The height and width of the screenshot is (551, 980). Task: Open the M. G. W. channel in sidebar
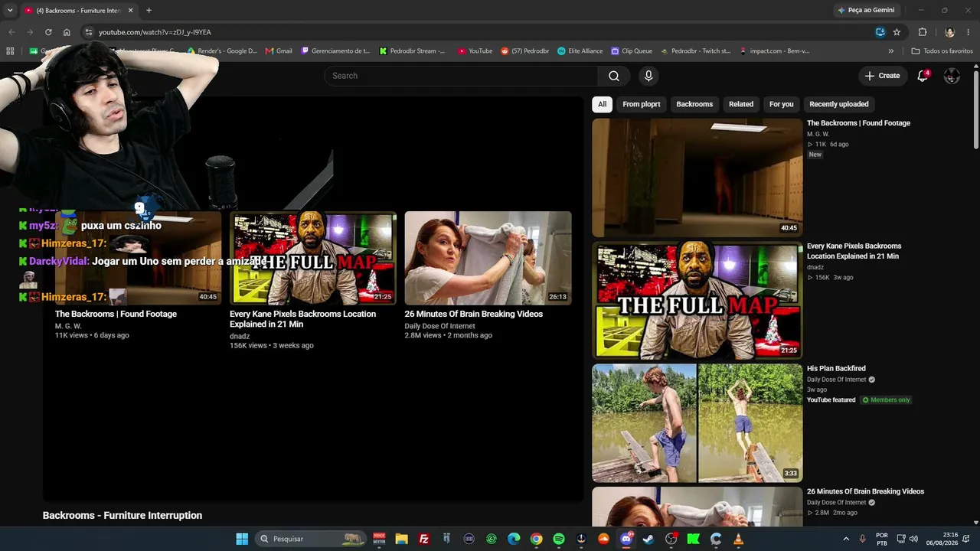point(818,134)
